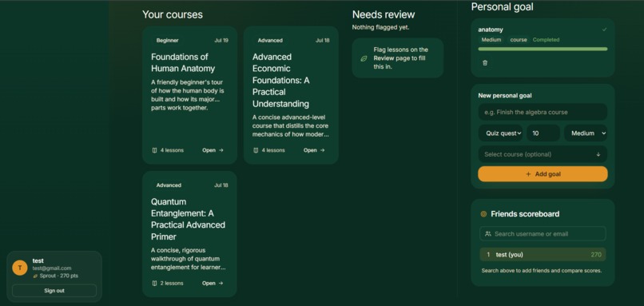This screenshot has width=644, height=306.
Task: Click book icon on Quantum Entanglement card
Action: tap(154, 283)
